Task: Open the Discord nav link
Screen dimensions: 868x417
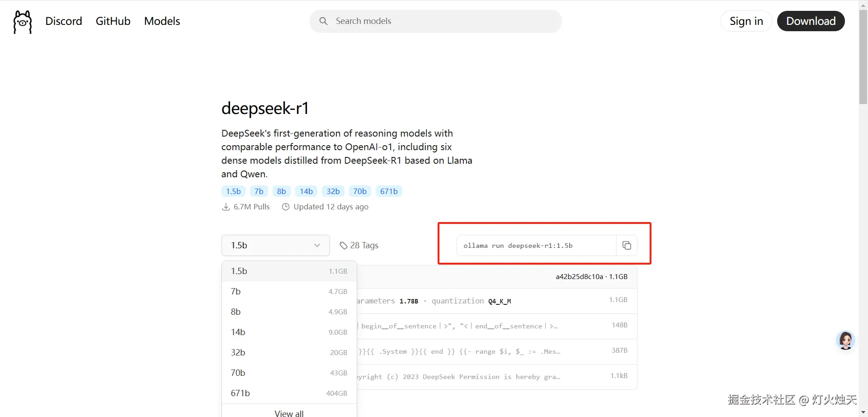Action: 64,21
